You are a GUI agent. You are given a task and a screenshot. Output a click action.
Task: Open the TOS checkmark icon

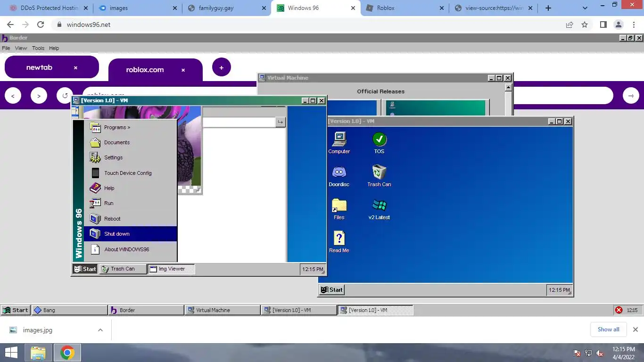click(379, 143)
